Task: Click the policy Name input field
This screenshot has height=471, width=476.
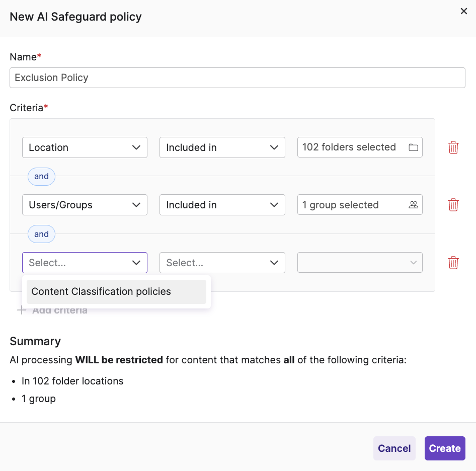Action: coord(237,78)
